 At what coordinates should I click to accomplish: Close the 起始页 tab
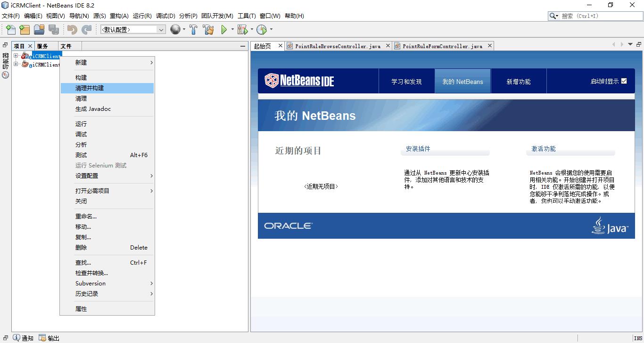tap(280, 46)
